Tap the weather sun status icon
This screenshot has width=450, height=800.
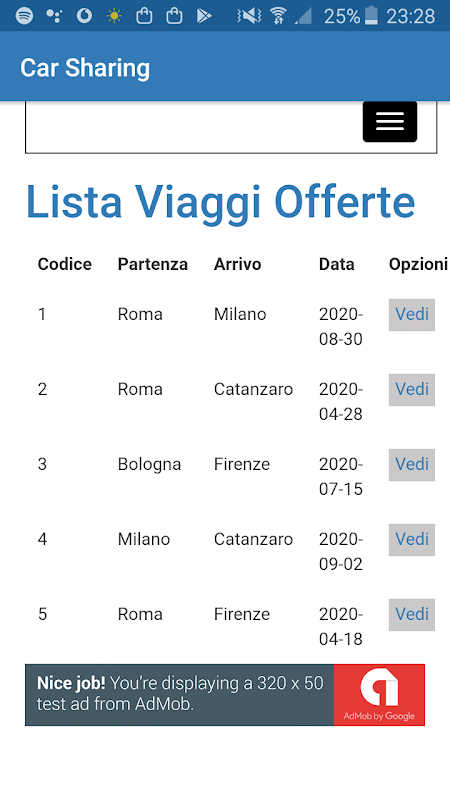114,16
